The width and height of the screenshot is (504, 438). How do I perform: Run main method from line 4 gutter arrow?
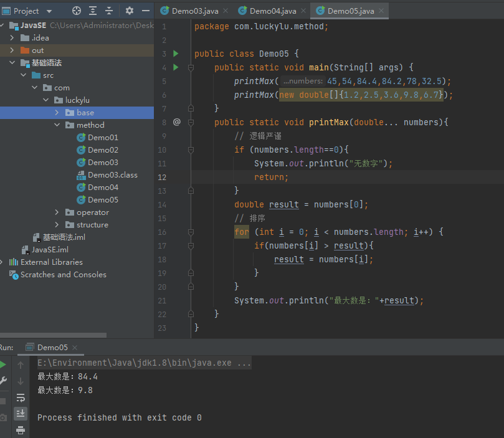pyautogui.click(x=176, y=67)
